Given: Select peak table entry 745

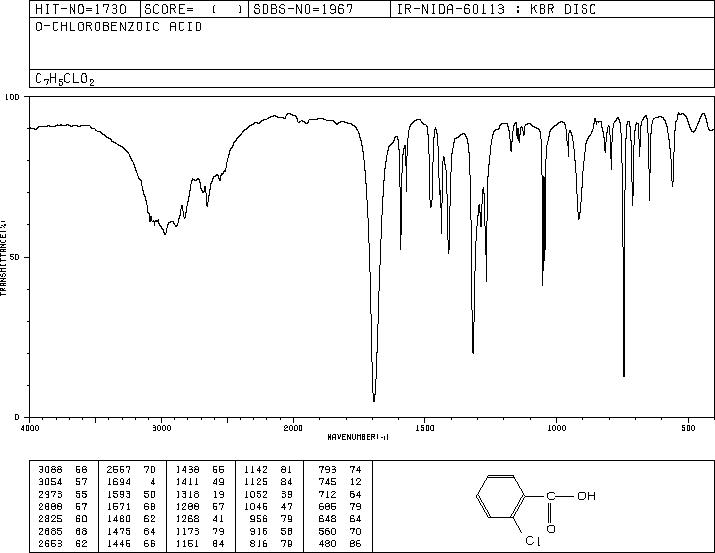Looking at the screenshot, I should (340, 482).
